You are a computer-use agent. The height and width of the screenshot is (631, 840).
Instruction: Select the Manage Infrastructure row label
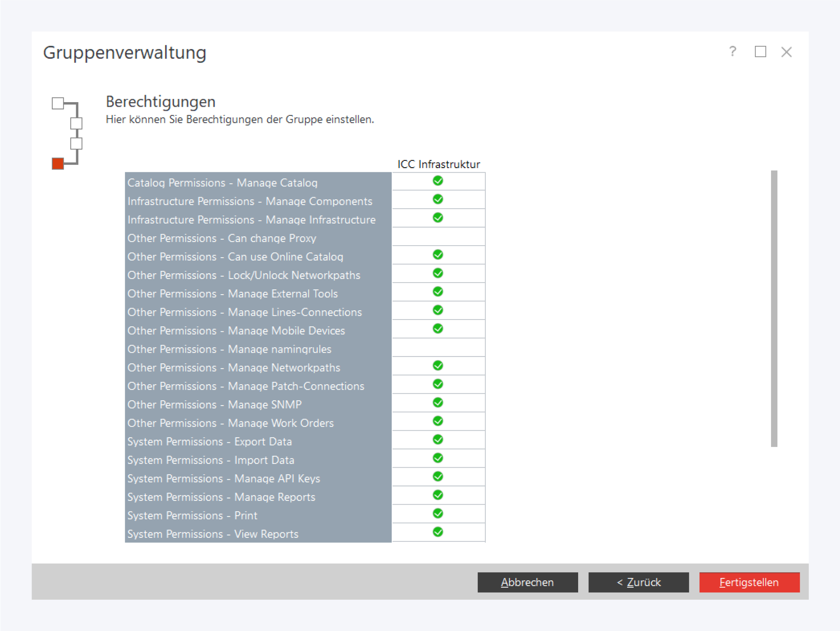pos(252,220)
